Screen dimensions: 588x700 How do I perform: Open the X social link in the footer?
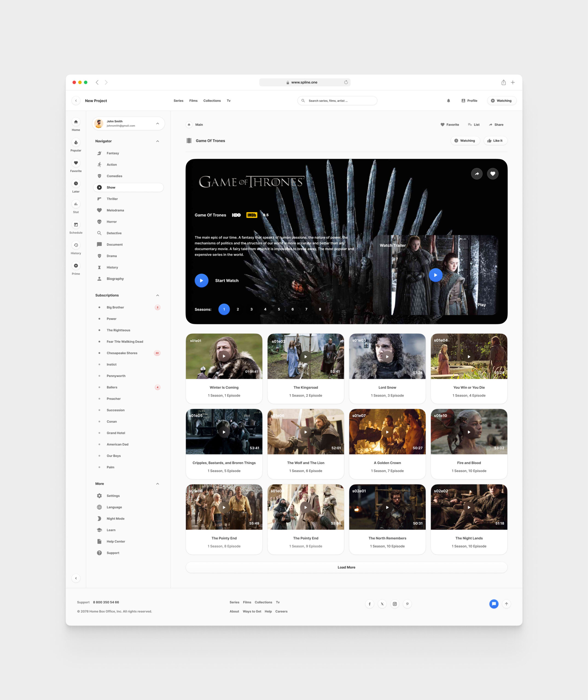(382, 604)
